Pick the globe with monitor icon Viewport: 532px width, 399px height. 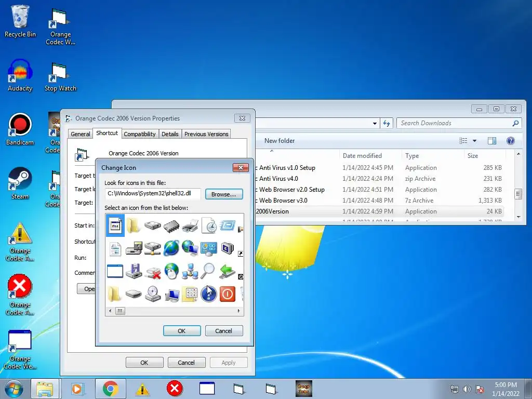(190, 248)
